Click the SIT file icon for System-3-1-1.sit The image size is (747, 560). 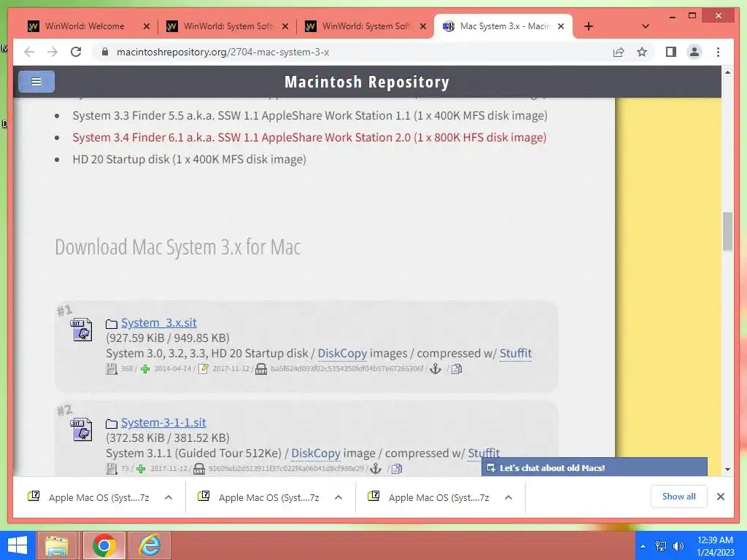[82, 429]
